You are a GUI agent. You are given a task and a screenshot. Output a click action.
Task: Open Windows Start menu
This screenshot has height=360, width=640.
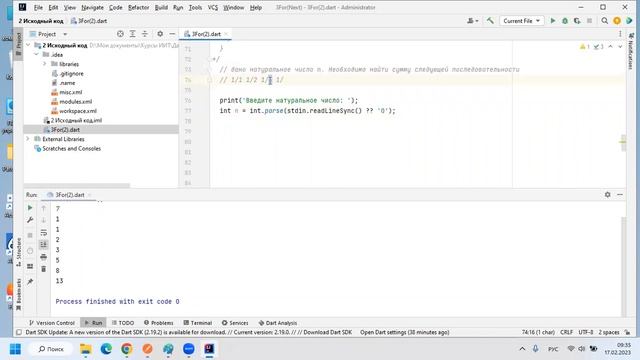point(16,349)
